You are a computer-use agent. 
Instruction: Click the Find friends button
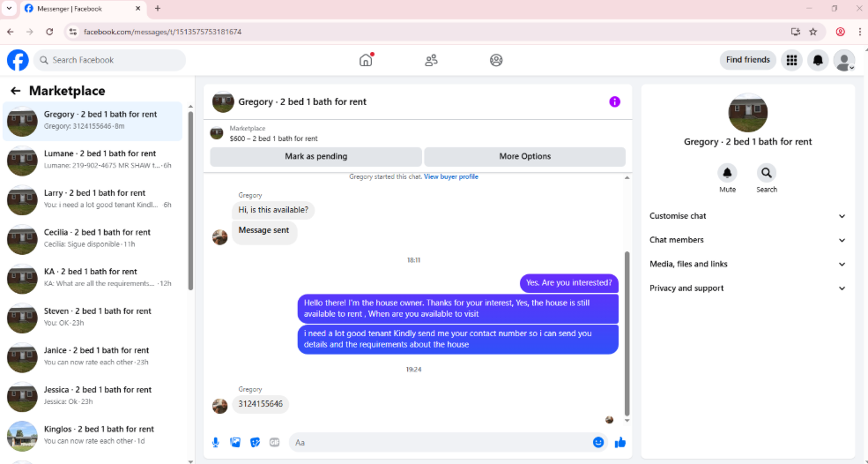[x=748, y=60]
